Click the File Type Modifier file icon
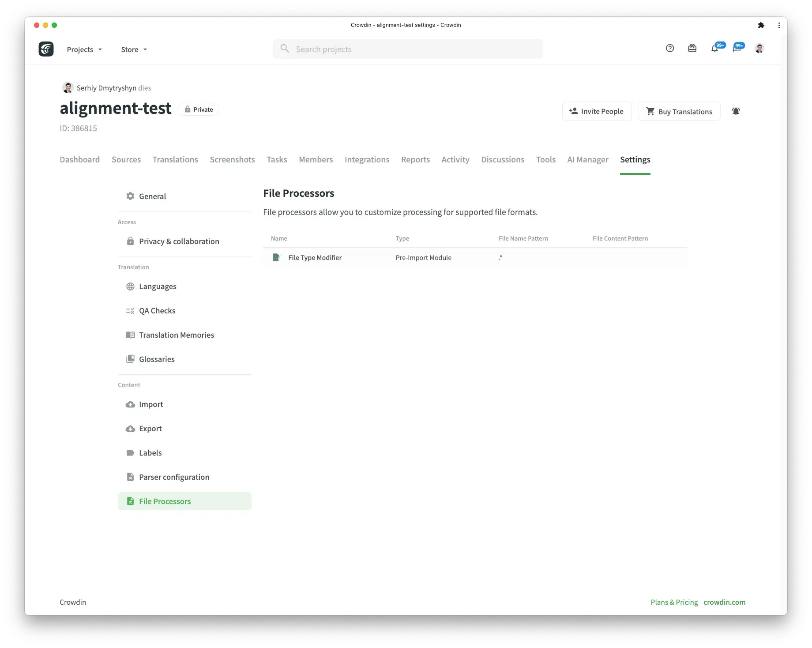Screen dimensions: 812x648 tap(276, 257)
